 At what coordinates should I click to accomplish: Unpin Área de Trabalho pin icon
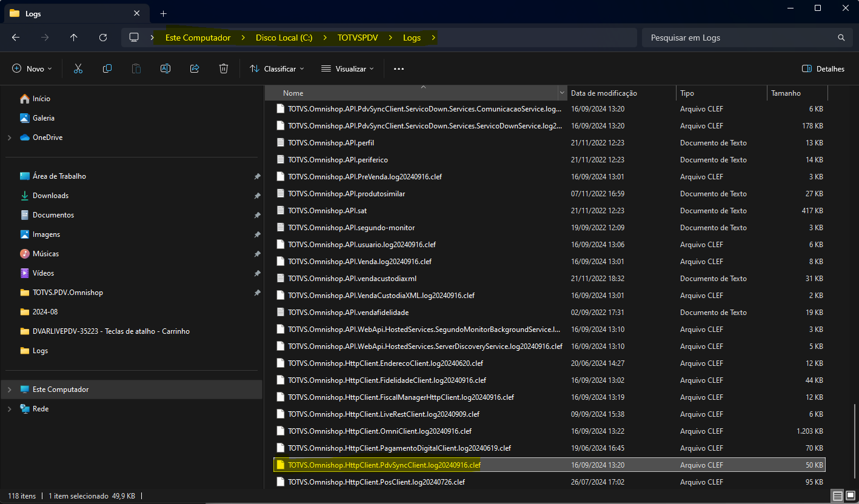257,176
